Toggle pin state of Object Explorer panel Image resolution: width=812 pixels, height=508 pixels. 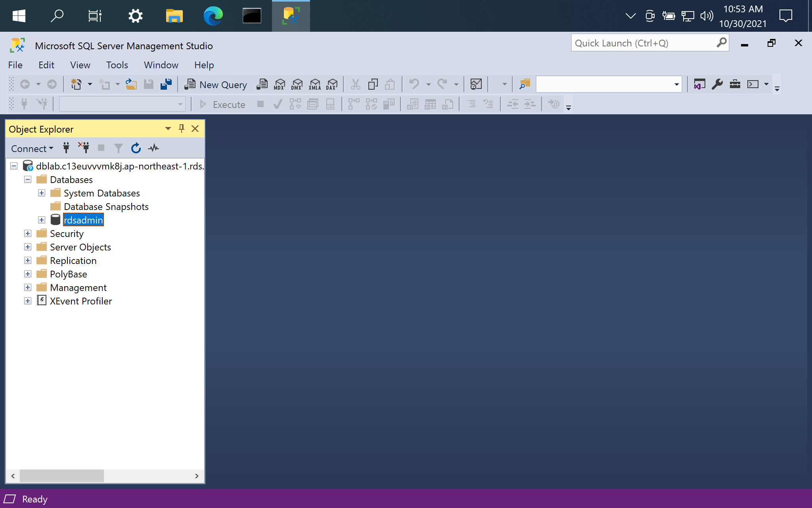tap(181, 129)
